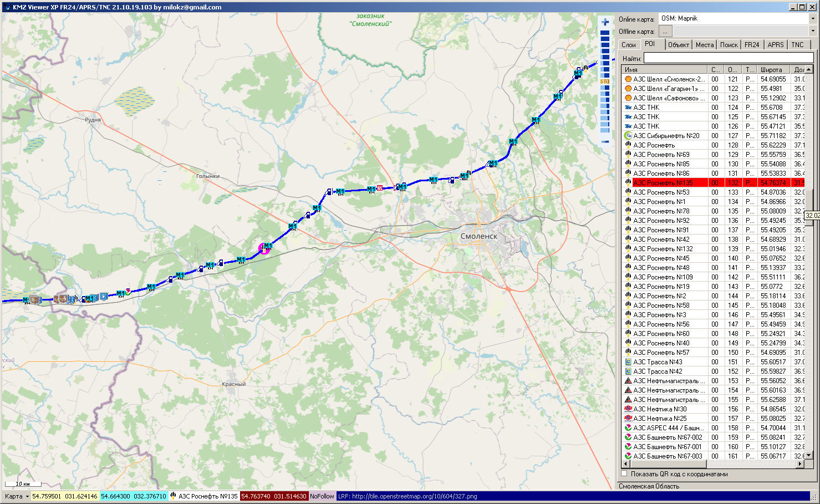Click the magenta-highlighted M1 marker on map
The height and width of the screenshot is (504, 820).
coord(266,248)
